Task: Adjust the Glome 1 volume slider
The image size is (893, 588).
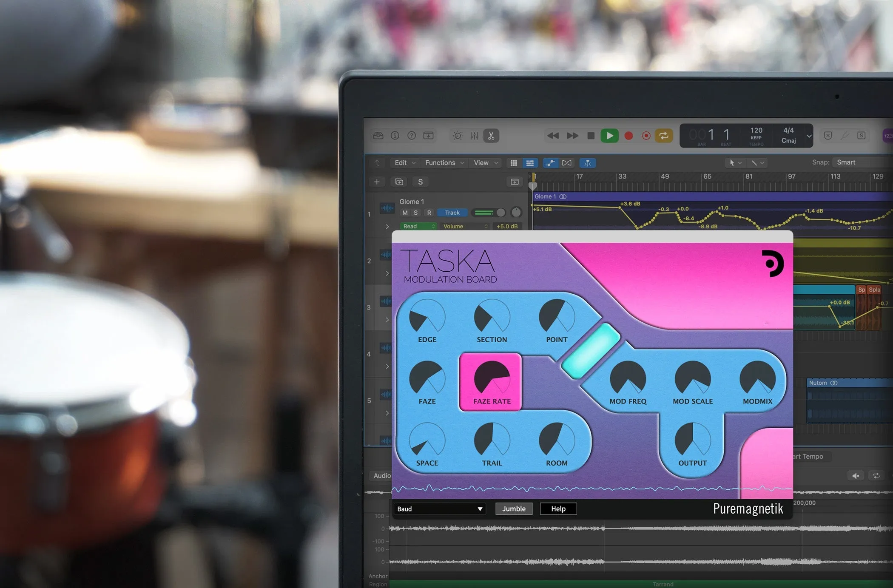Action: pos(489,213)
